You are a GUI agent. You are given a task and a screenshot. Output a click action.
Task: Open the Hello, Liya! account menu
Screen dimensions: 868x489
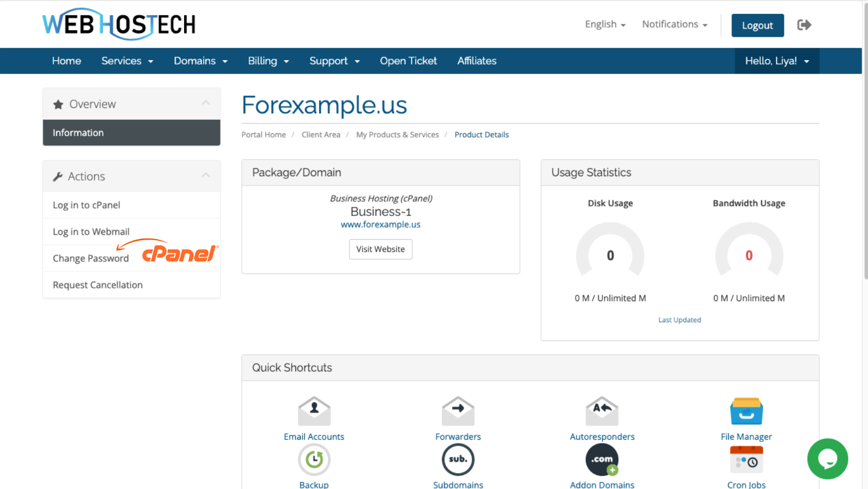(777, 61)
